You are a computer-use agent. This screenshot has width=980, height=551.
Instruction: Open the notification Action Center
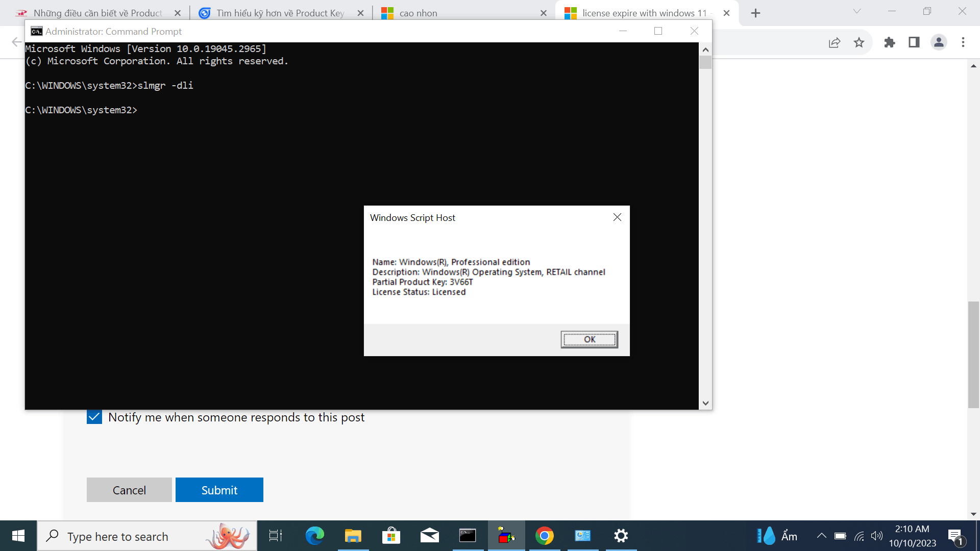[x=957, y=537]
